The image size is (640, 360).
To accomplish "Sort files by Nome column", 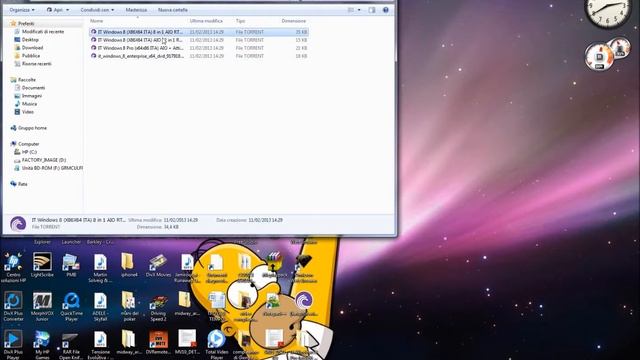I will (97, 21).
